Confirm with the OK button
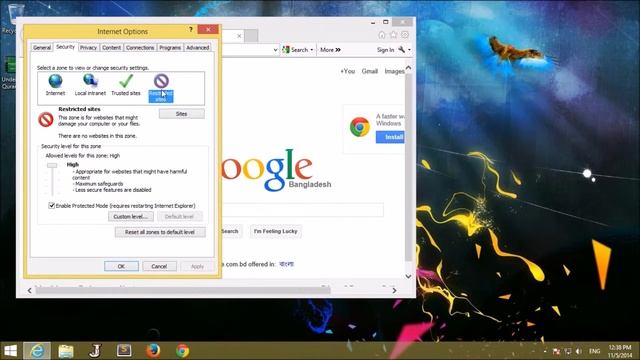This screenshot has height=360, width=640. tap(121, 266)
